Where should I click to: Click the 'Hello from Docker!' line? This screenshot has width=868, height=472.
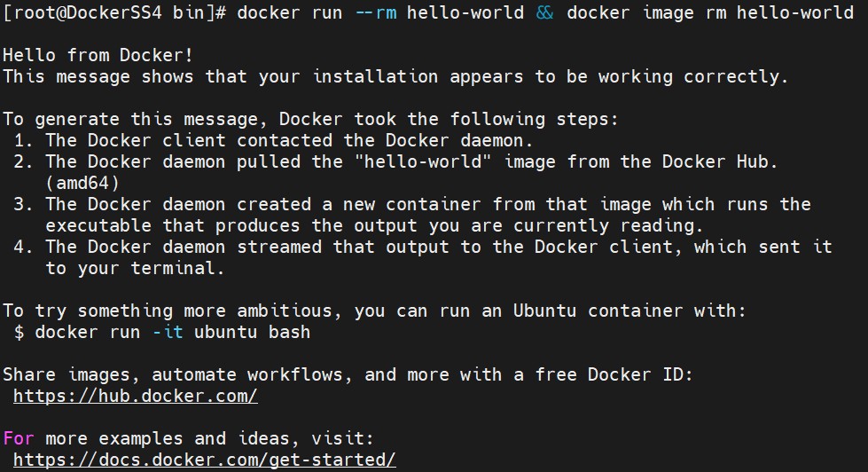98,55
